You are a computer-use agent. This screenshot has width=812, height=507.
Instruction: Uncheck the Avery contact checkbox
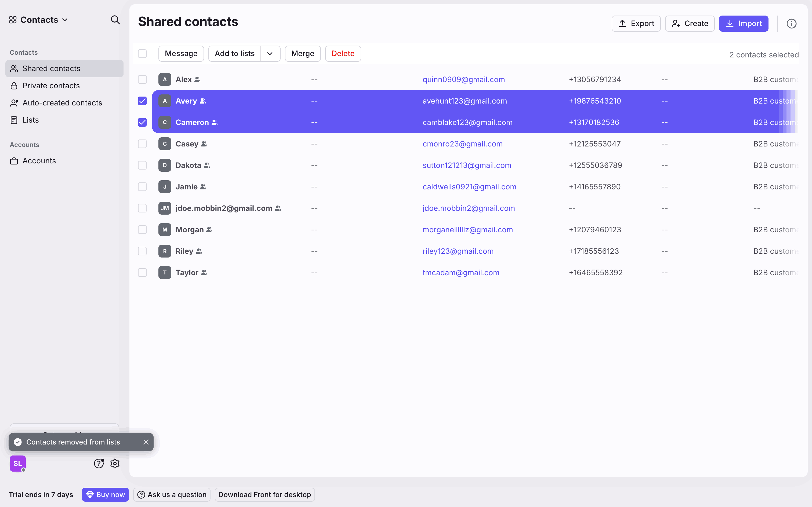pyautogui.click(x=142, y=101)
